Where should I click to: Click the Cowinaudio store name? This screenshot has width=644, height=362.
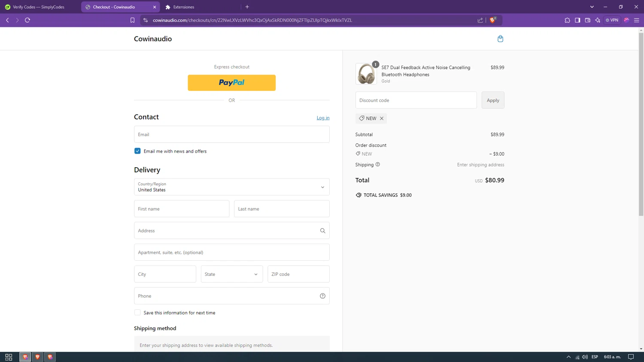coord(153,39)
